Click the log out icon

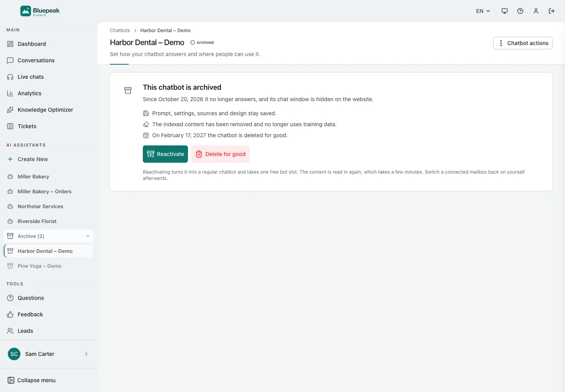click(x=552, y=11)
